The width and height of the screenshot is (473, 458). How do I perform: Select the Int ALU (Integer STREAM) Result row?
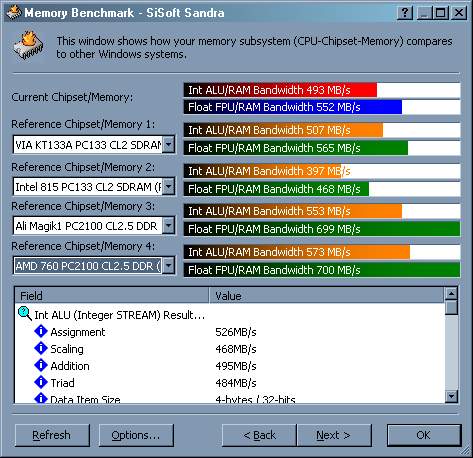pyautogui.click(x=119, y=315)
